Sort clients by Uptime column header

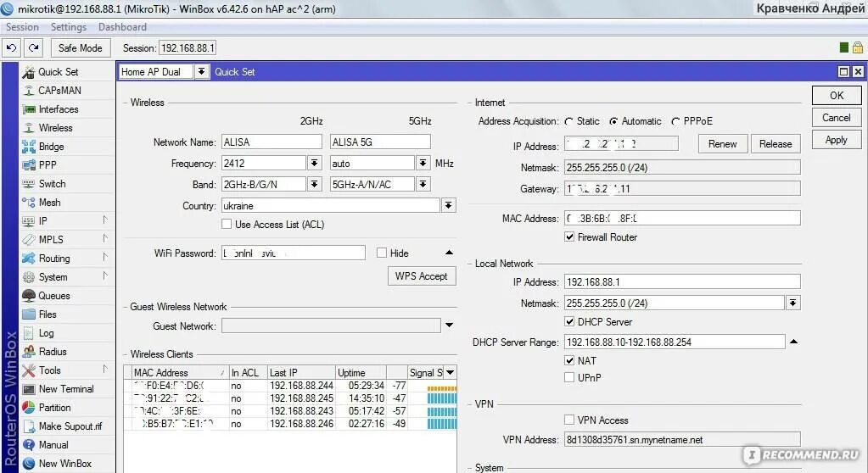[x=361, y=372]
